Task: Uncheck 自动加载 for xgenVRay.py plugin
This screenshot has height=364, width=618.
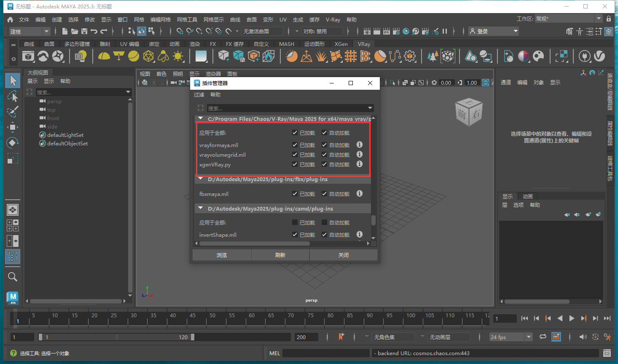Action: (x=324, y=164)
